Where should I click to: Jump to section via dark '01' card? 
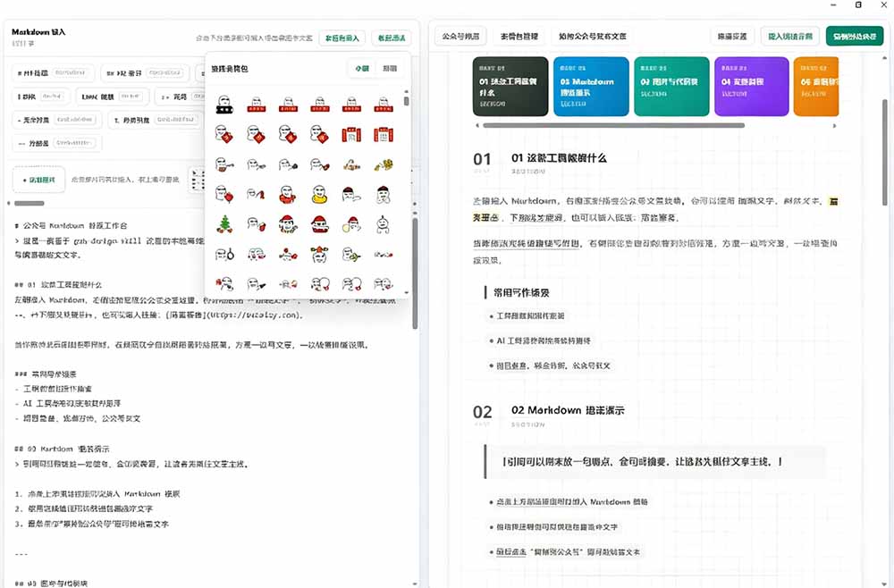tap(510, 86)
